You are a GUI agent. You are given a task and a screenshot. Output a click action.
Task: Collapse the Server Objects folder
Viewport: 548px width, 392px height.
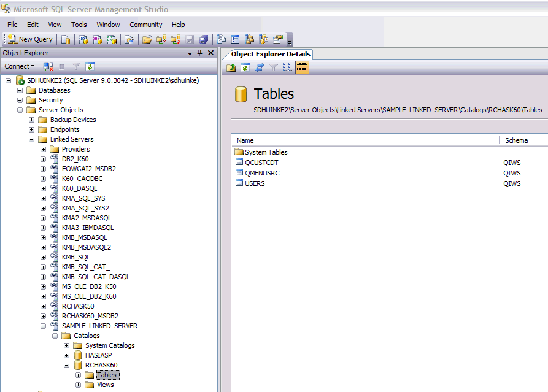click(20, 110)
